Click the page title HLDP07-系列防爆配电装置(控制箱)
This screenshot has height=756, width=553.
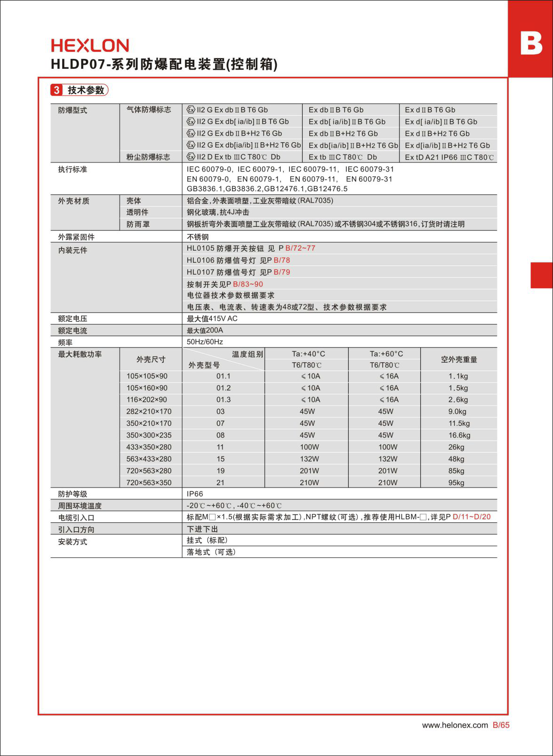pyautogui.click(x=164, y=65)
